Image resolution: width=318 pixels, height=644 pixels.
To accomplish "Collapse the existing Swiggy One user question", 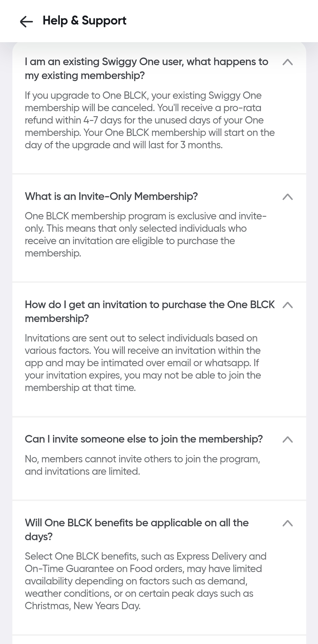I will tap(287, 62).
